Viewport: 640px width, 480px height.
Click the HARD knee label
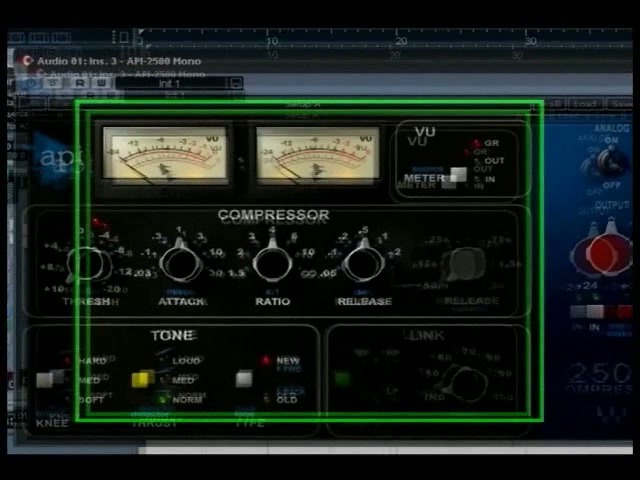pyautogui.click(x=92, y=361)
